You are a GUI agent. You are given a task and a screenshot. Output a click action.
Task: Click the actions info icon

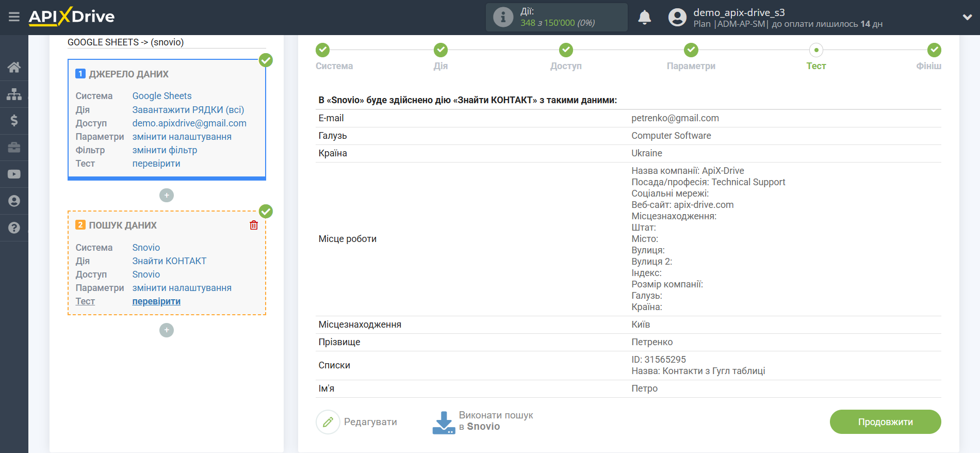click(x=503, y=17)
